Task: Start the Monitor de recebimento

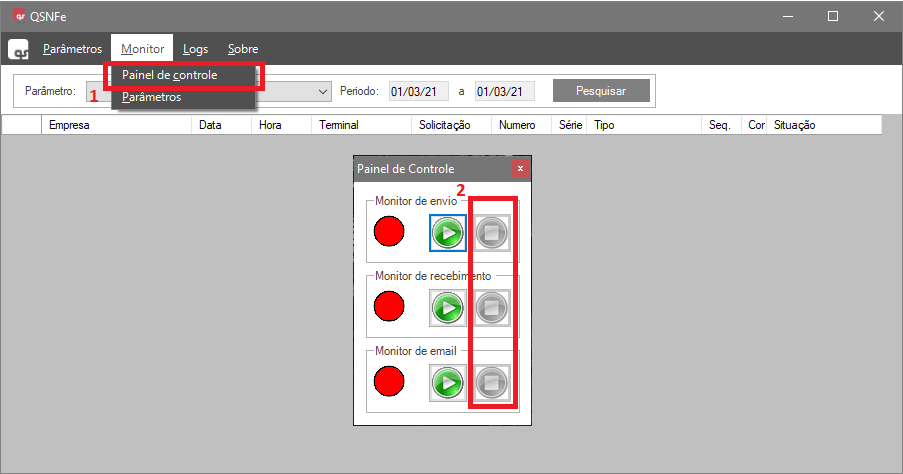Action: [x=448, y=307]
